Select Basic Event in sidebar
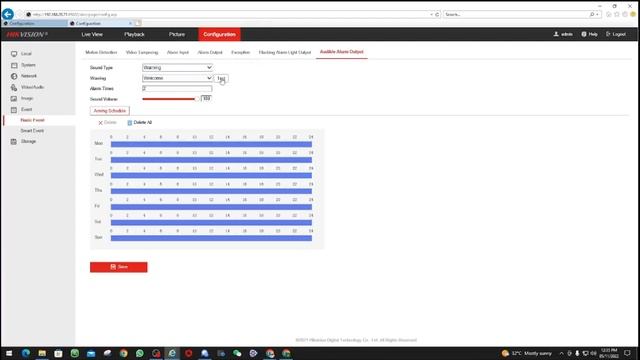The height and width of the screenshot is (360, 640). (33, 120)
